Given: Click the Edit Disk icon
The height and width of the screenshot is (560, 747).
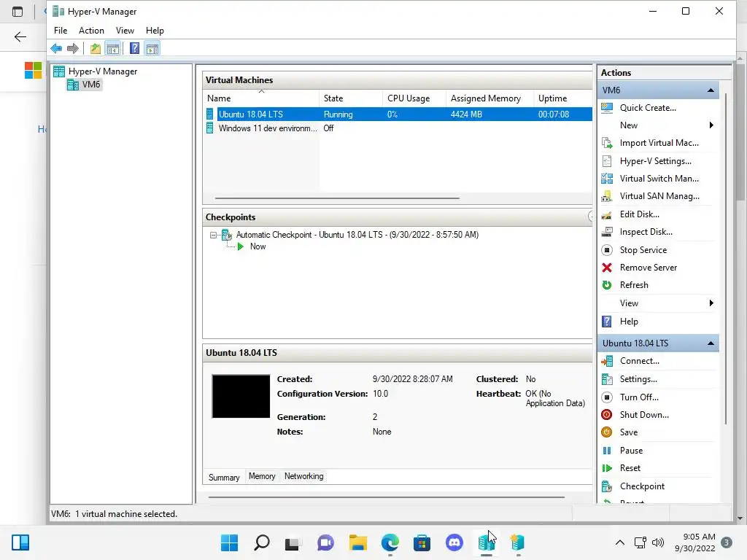Looking at the screenshot, I should pos(607,214).
